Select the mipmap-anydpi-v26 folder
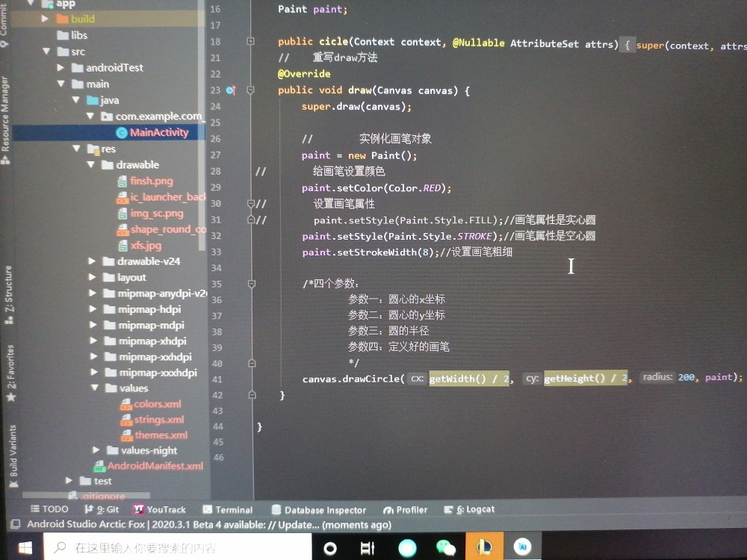 155,293
